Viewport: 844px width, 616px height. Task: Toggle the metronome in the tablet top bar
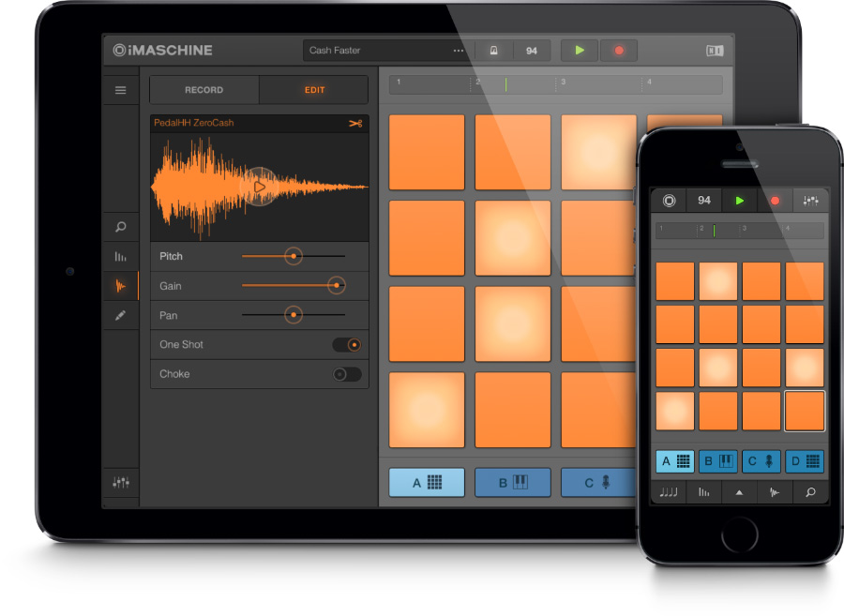coord(493,51)
